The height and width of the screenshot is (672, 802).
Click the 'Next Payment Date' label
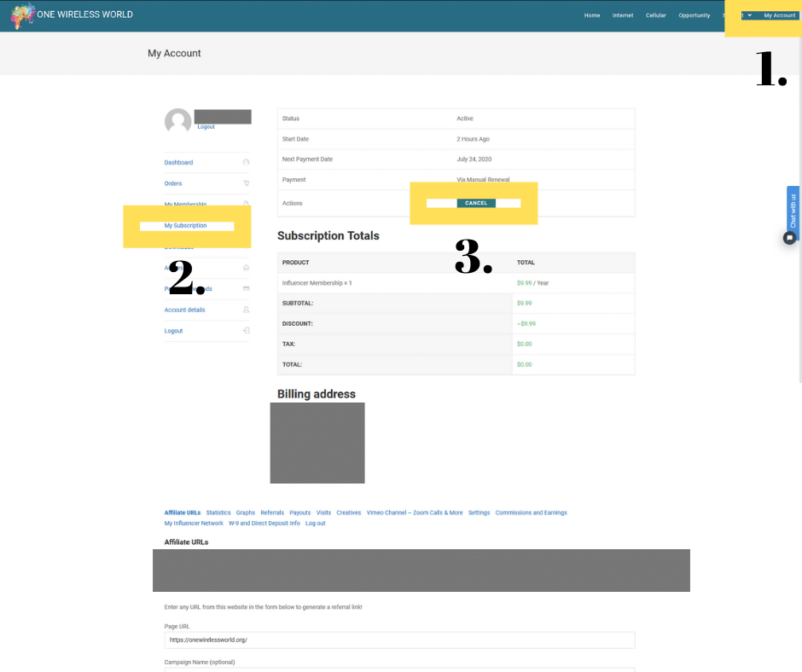tap(307, 159)
